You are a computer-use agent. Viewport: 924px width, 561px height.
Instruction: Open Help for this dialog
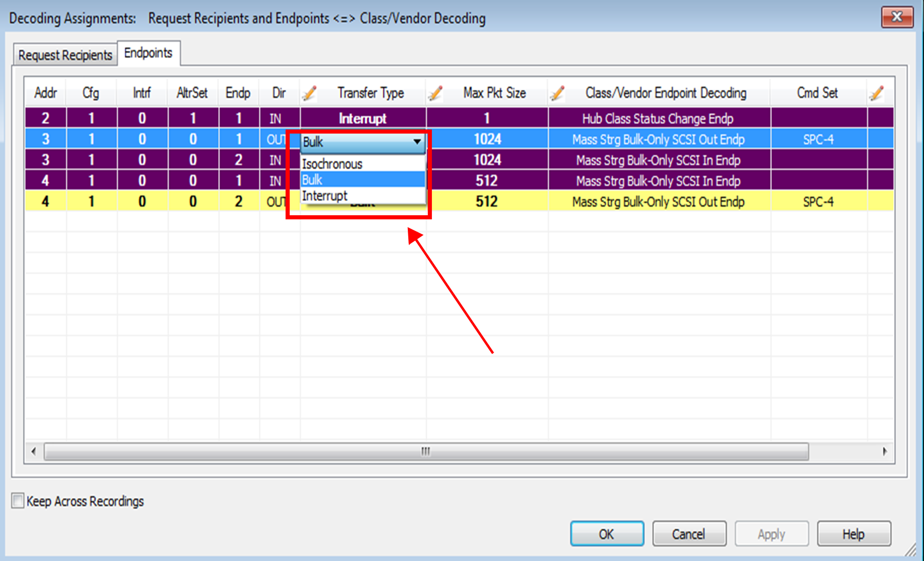(x=854, y=534)
